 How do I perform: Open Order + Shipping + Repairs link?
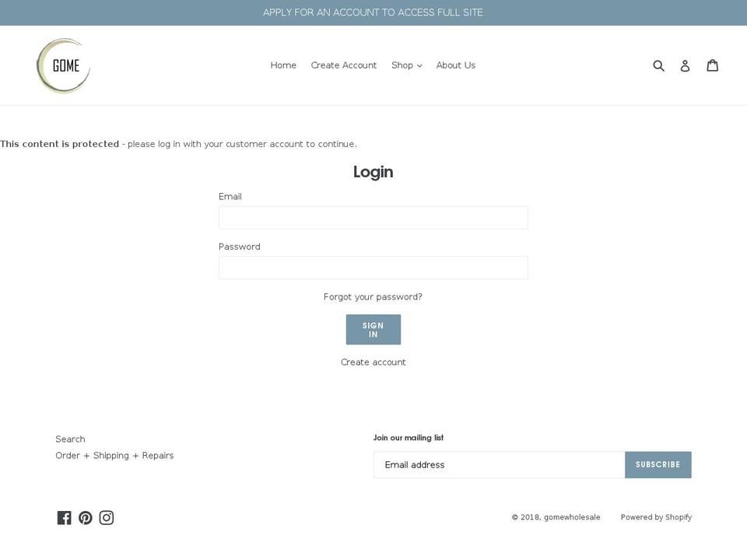coord(114,456)
